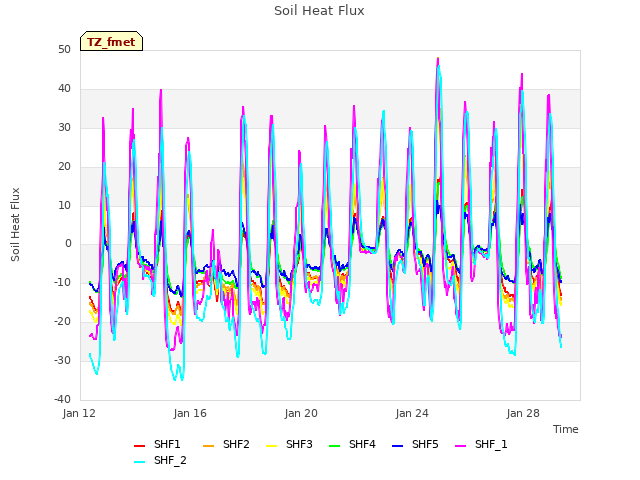Click the 40 y-axis tick label

64,89
